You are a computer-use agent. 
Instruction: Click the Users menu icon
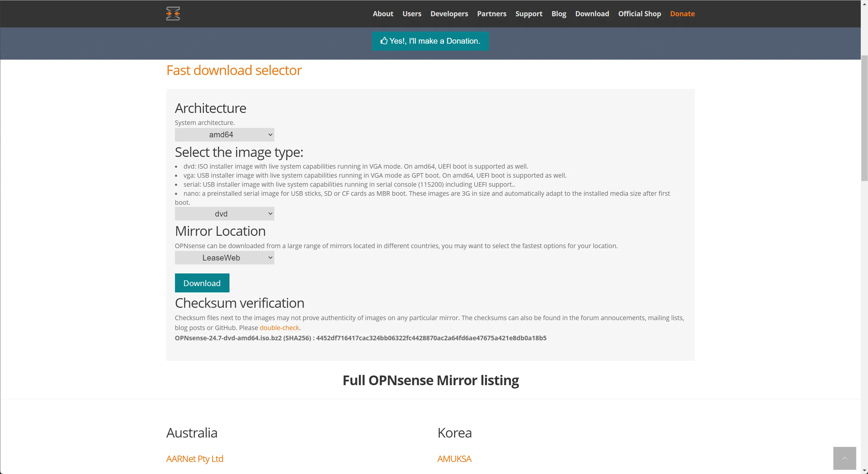(411, 14)
